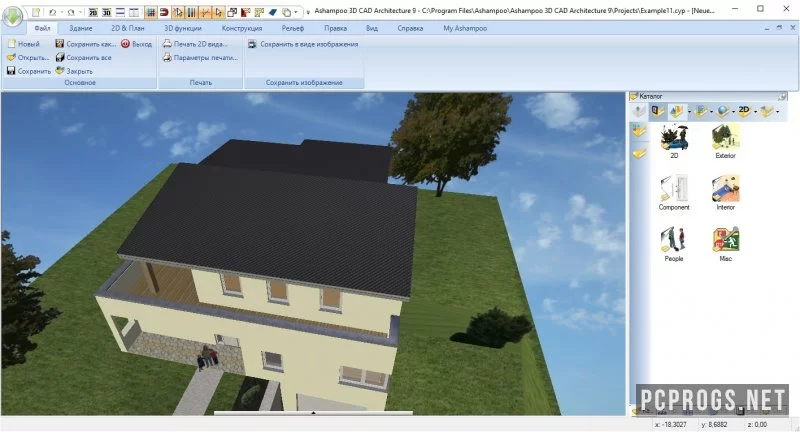Click Сохранить как... button
This screenshot has height=432, width=800.
(86, 44)
